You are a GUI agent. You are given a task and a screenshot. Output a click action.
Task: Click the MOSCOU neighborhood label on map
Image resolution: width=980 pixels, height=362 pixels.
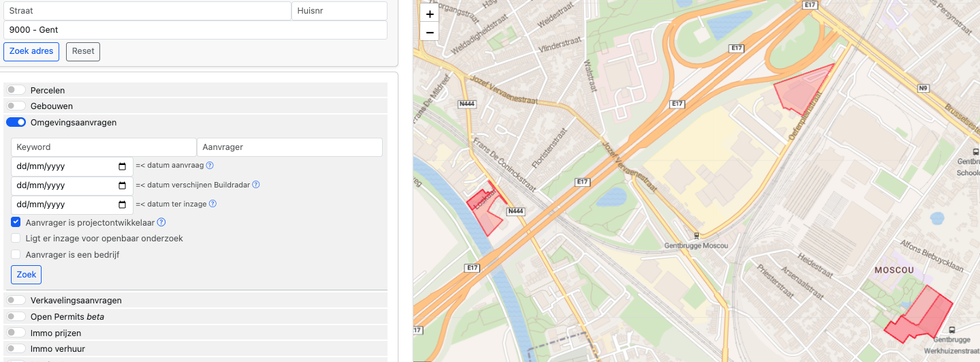pyautogui.click(x=894, y=270)
